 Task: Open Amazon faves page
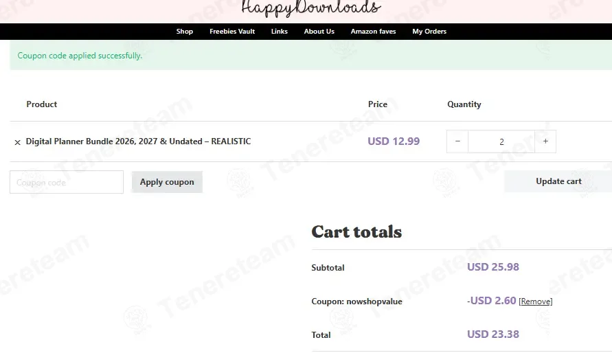373,31
